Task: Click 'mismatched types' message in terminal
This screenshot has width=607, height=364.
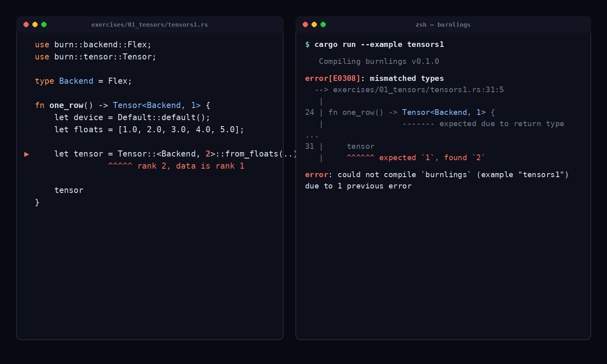Action: point(407,78)
